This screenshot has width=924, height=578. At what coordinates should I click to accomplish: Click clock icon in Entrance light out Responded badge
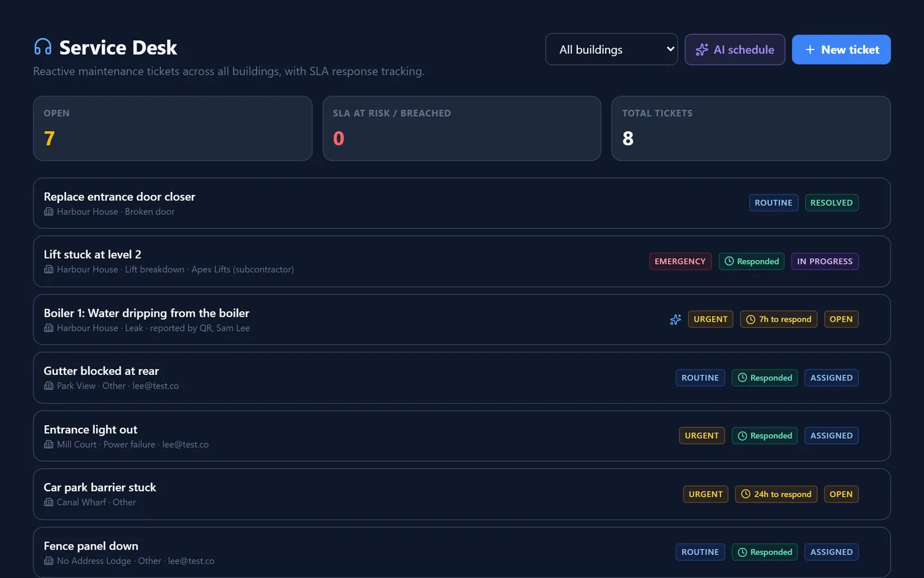click(742, 435)
